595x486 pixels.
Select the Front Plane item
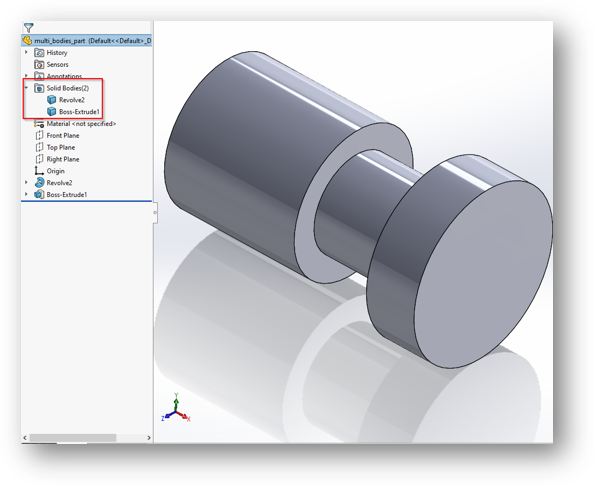tap(57, 135)
